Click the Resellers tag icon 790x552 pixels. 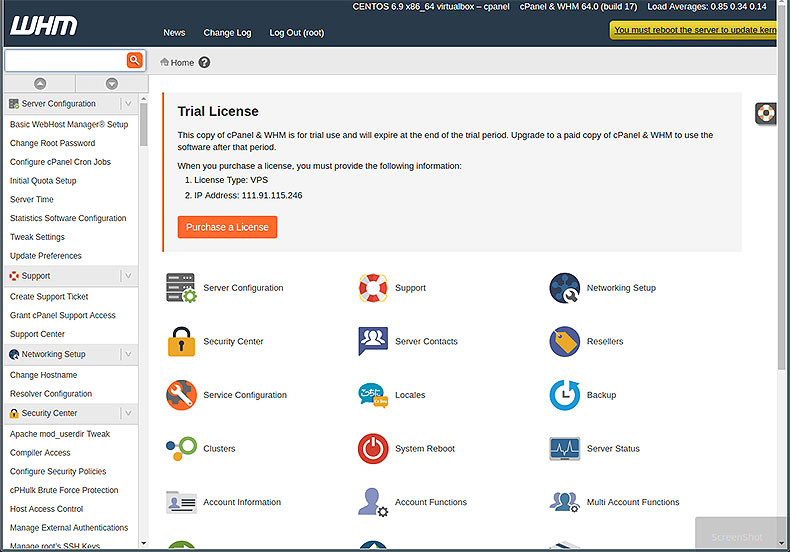(565, 341)
